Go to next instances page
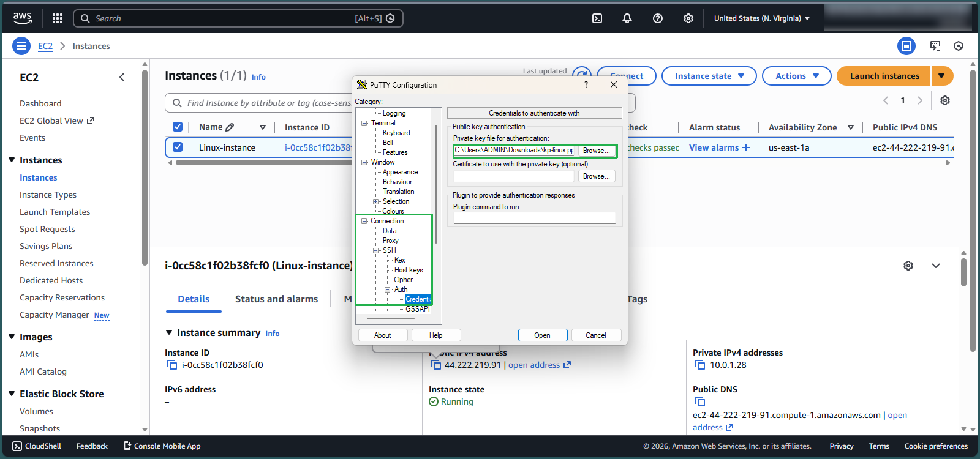This screenshot has height=459, width=980. 920,100
